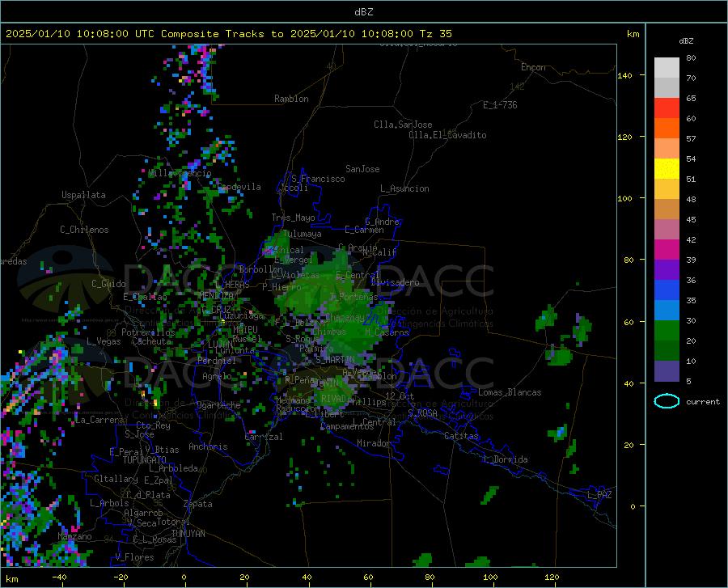The height and width of the screenshot is (588, 728).
Task: Click the 'C_Chilenos' map label
Action: click(x=84, y=230)
